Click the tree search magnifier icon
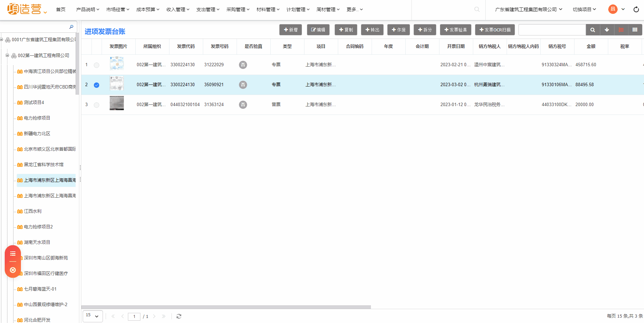This screenshot has width=644, height=323. tap(71, 27)
